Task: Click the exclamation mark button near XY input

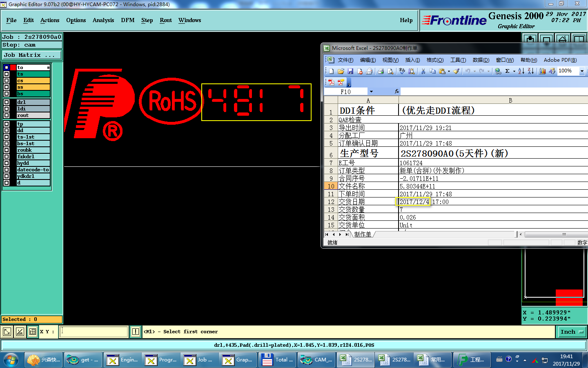Action: [136, 332]
